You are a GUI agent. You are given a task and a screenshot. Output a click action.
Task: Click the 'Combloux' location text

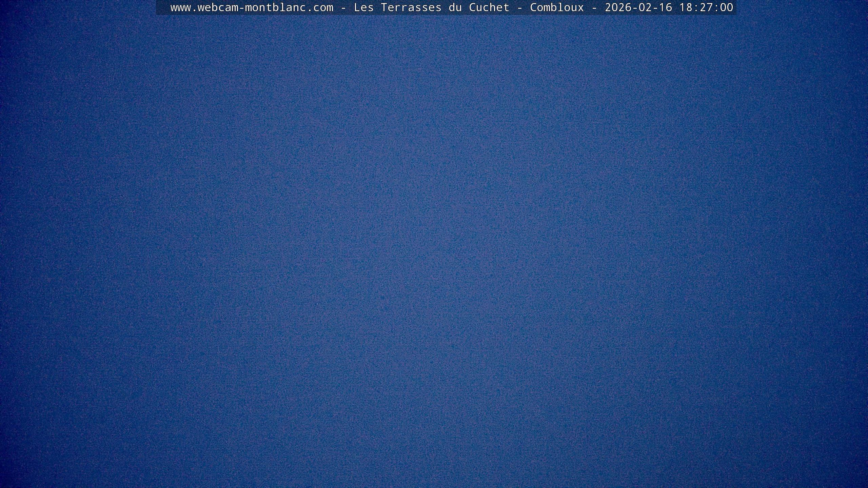tap(557, 7)
